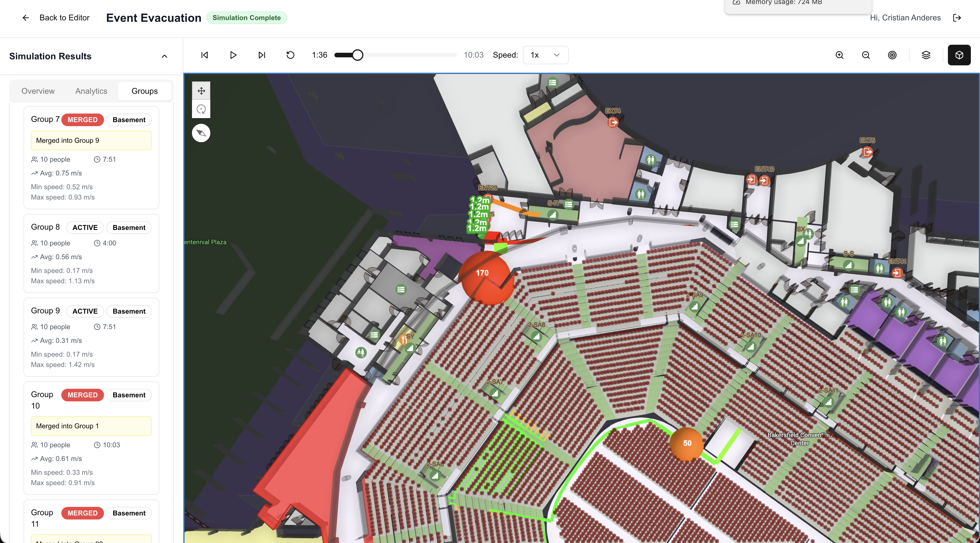The image size is (980, 543).
Task: Click the Group 10 MERGED badge
Action: (x=83, y=395)
